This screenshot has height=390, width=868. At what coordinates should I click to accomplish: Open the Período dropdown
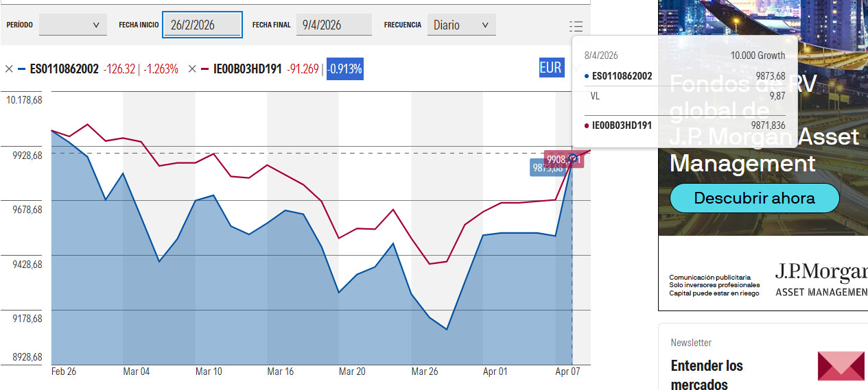point(73,25)
